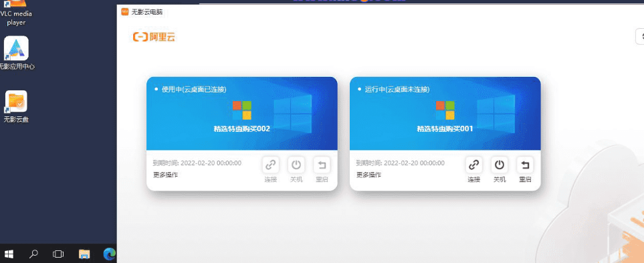Open taskbar Search
Image resolution: width=644 pixels, height=263 pixels.
[33, 254]
